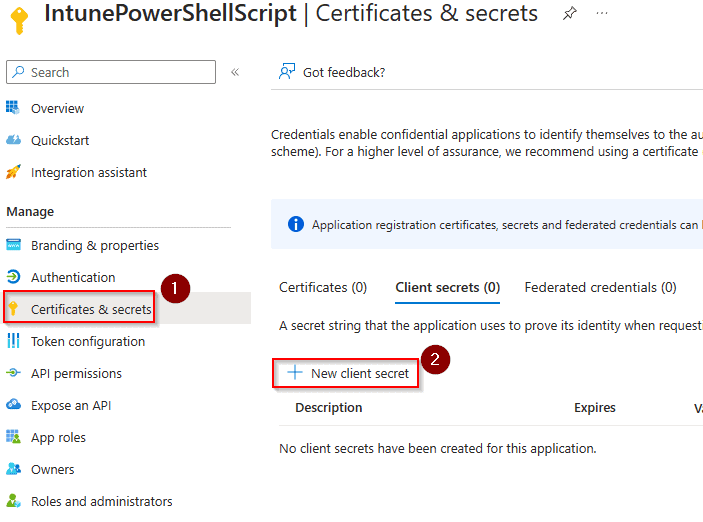Click the Roles and administrators icon
703x522 pixels.
coord(13,500)
